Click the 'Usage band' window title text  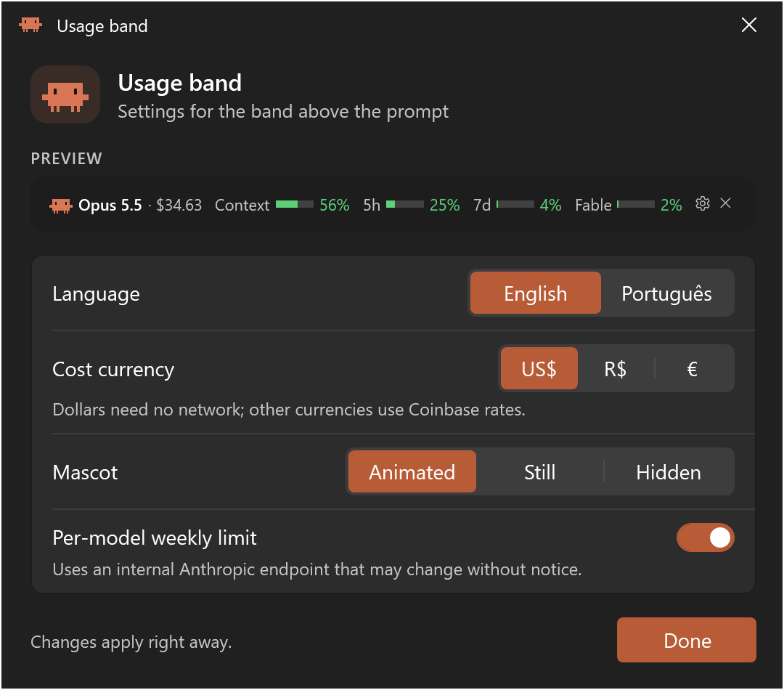102,26
